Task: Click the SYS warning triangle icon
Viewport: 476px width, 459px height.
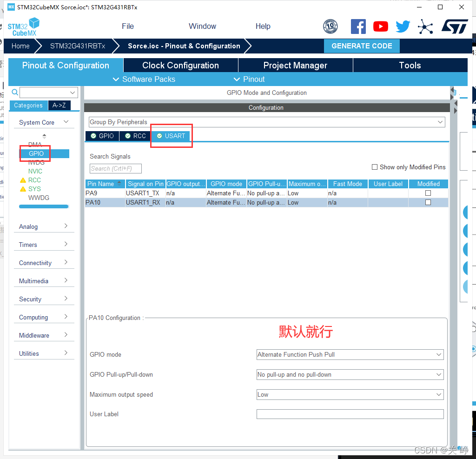Action: point(23,189)
